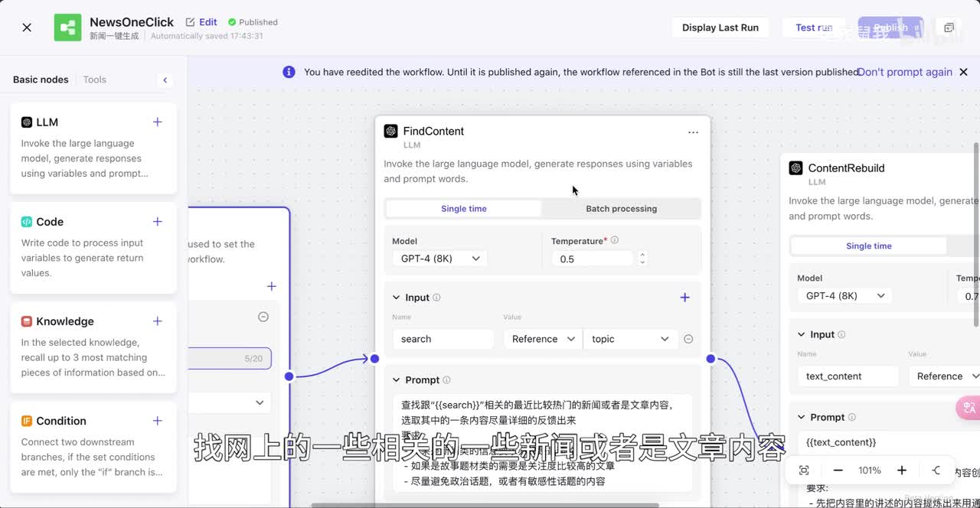The width and height of the screenshot is (980, 508).
Task: Collapse the nodes sidebar panel
Action: click(x=165, y=80)
